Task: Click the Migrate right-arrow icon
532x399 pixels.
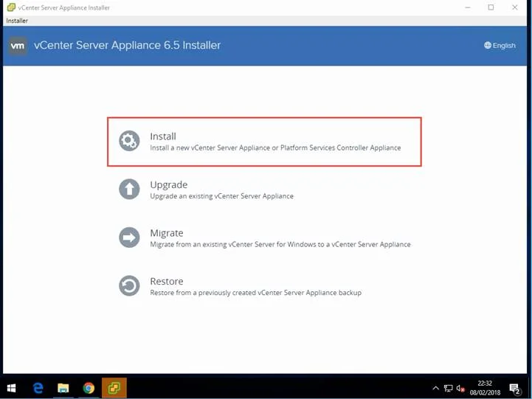Action: tap(129, 237)
